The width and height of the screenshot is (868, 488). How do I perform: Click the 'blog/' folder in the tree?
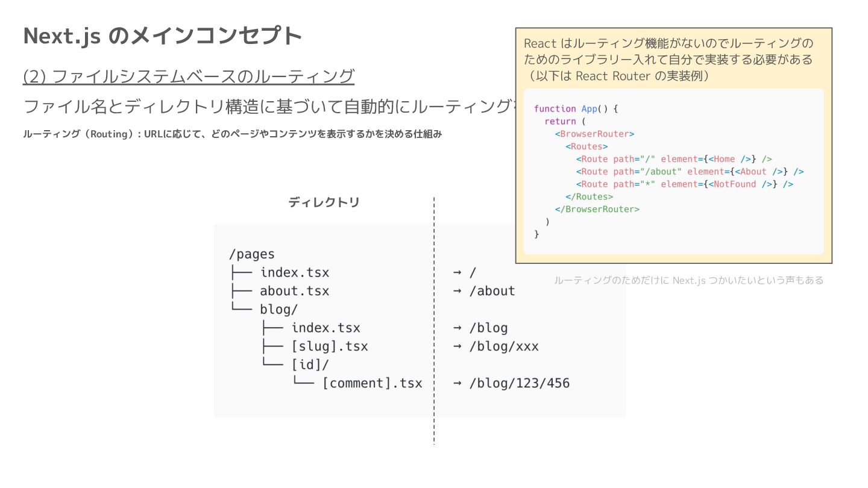(x=279, y=310)
